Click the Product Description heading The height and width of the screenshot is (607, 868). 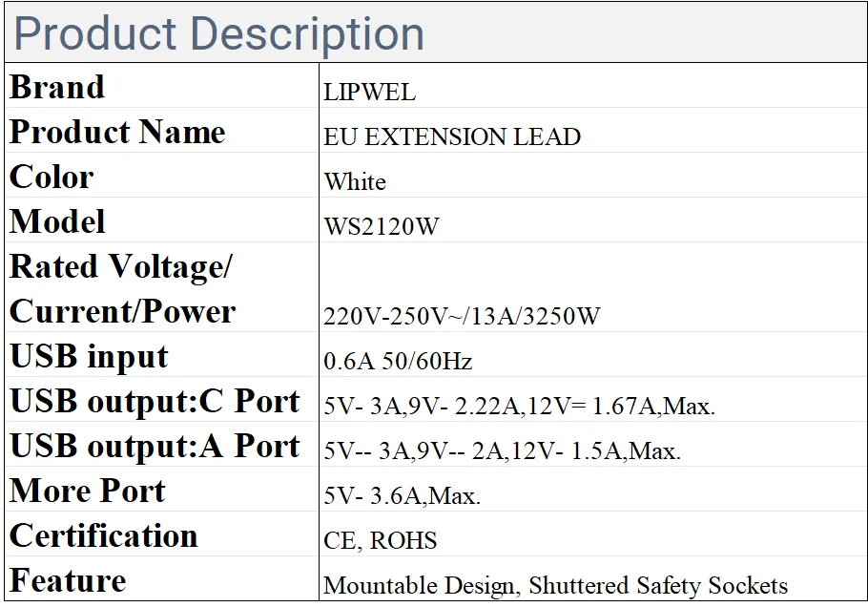tap(218, 33)
